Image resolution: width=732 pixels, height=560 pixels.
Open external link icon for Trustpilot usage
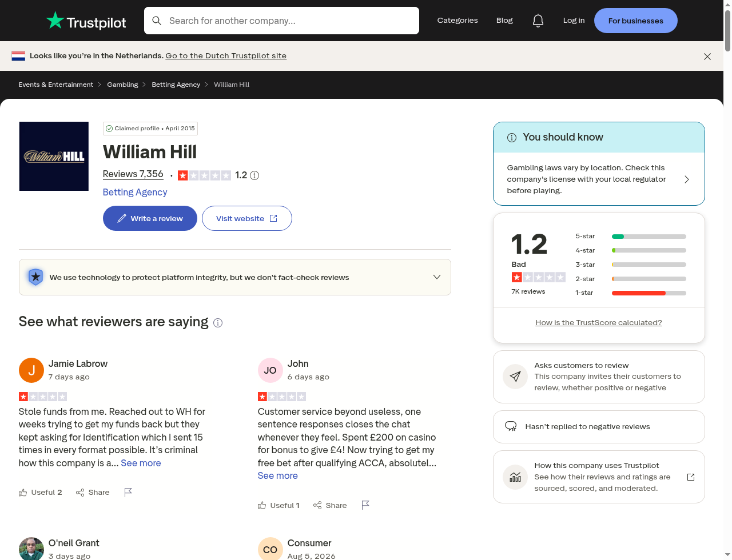click(x=691, y=477)
